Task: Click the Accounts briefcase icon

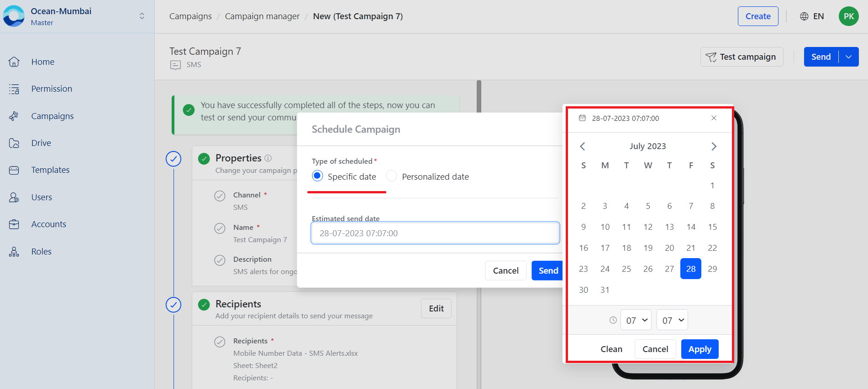Action: click(14, 224)
